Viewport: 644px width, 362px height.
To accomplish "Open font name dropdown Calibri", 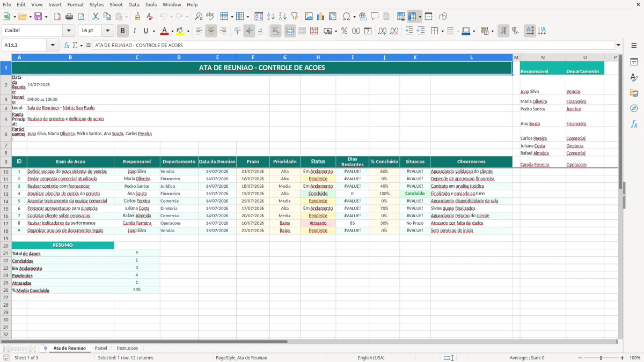I will [69, 31].
